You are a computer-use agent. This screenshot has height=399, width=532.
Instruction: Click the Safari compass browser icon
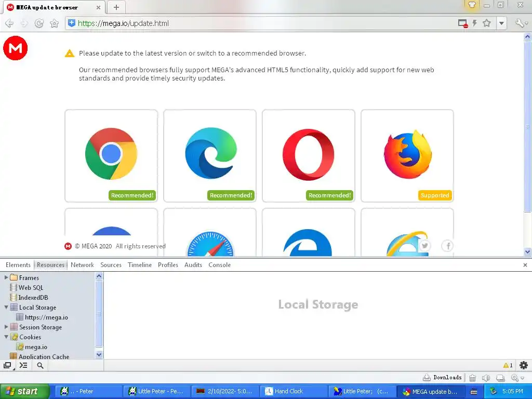click(x=210, y=244)
